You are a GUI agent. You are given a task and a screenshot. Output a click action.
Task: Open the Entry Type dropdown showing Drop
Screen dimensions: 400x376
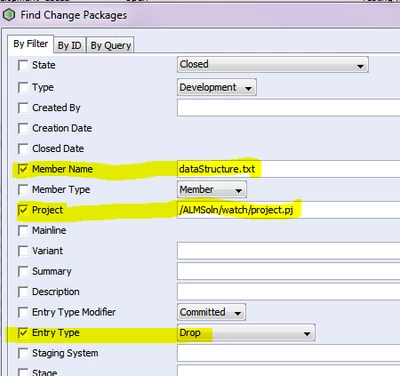coord(246,333)
